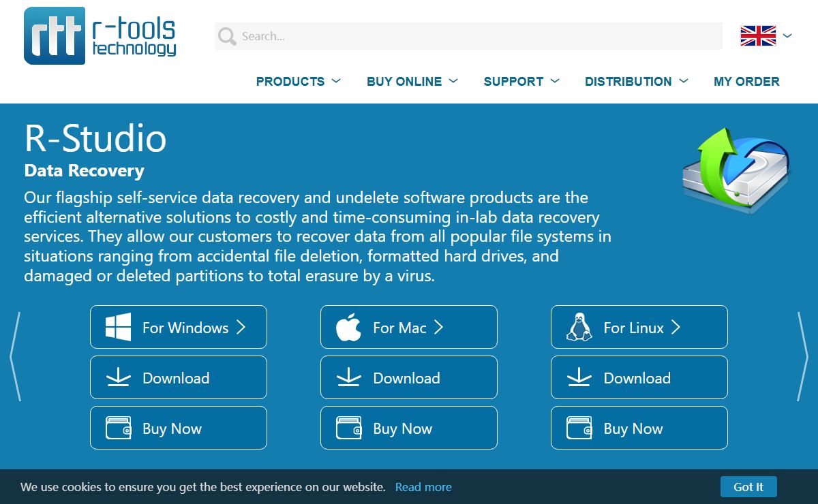Viewport: 818px width, 504px height.
Task: Dismiss cookie notice with Got It
Action: [x=748, y=486]
